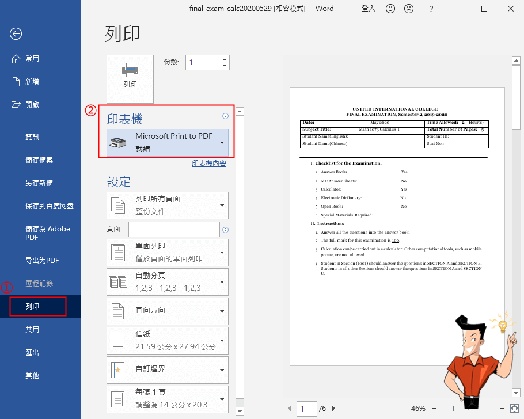This screenshot has height=419, width=524.
Task: Click the info icon beside the Pages field
Action: [x=225, y=230]
